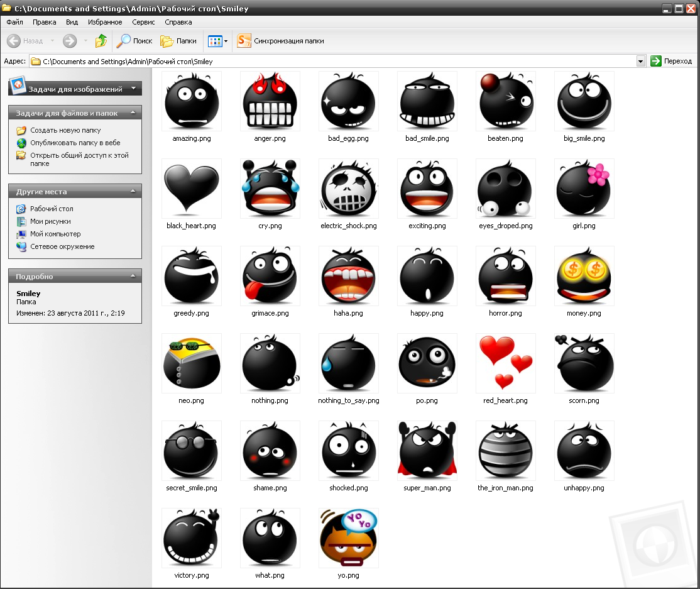Open the Сервис menu
This screenshot has height=589, width=700.
click(x=143, y=22)
